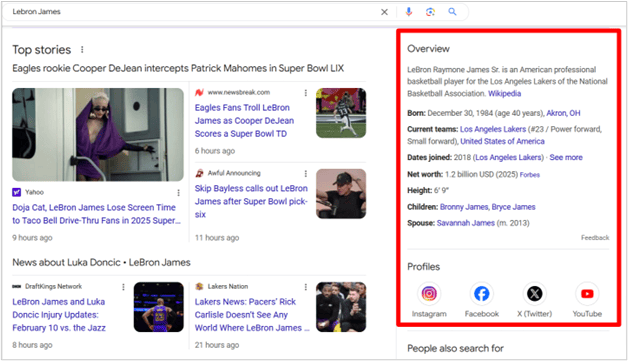Open Google Lens image search icon
This screenshot has width=628, height=361.
430,12
